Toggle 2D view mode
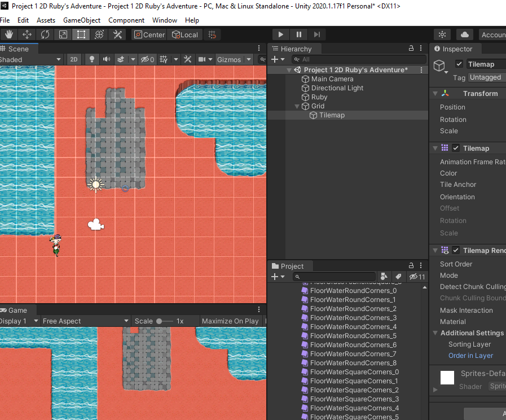The image size is (506, 420). point(74,59)
